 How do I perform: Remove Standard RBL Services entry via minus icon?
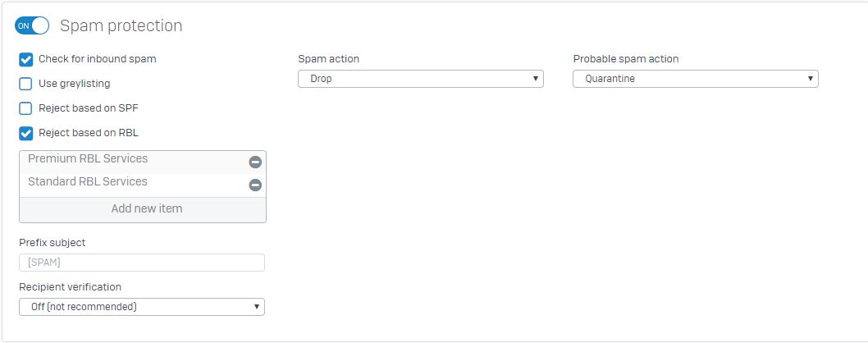tap(255, 185)
